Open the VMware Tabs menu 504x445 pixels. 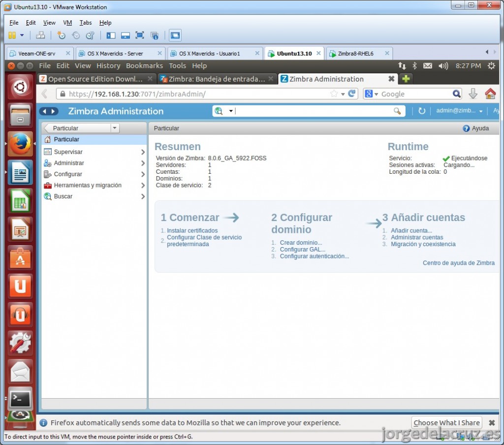tap(86, 23)
